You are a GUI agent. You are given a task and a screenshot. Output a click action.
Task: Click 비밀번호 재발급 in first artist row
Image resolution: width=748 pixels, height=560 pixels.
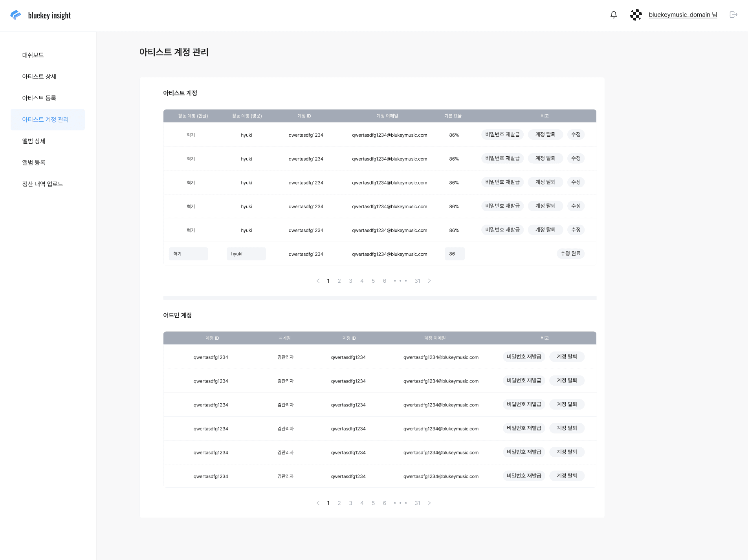click(502, 134)
